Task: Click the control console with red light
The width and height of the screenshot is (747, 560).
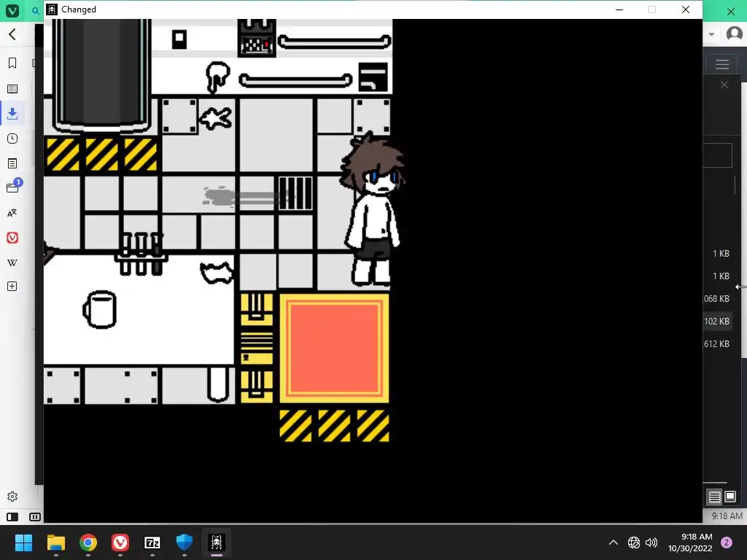Action: click(257, 38)
